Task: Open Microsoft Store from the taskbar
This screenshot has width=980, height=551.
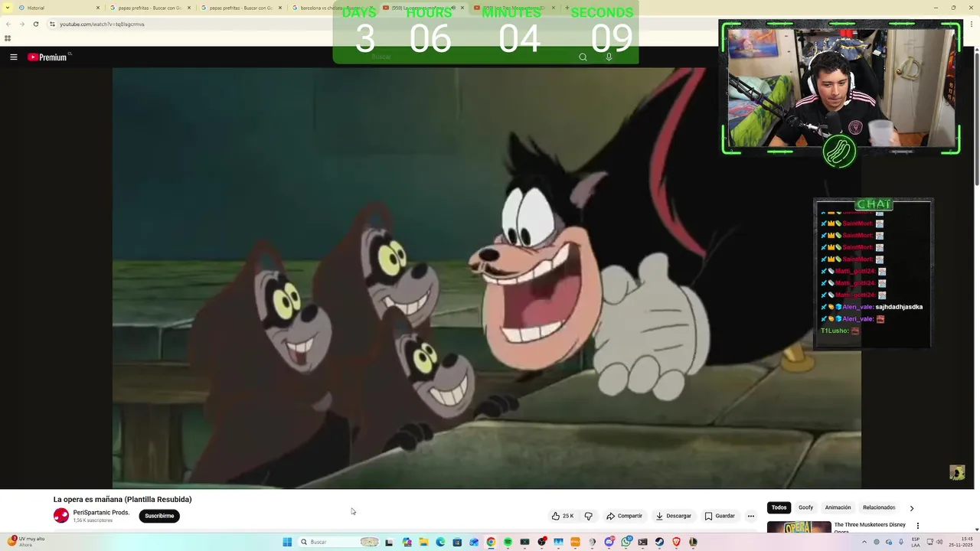Action: click(457, 542)
